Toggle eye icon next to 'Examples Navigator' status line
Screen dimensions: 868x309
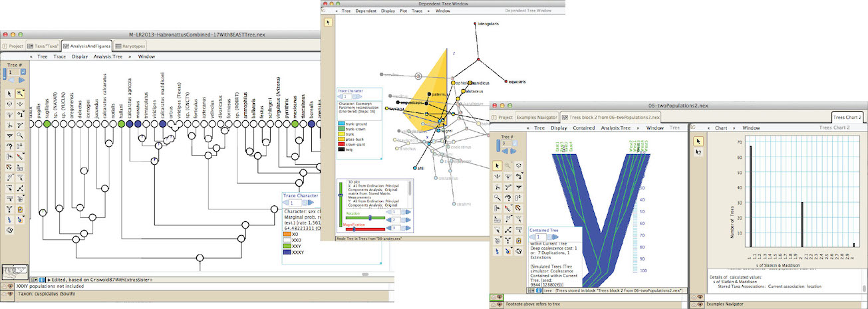[x=696, y=303]
